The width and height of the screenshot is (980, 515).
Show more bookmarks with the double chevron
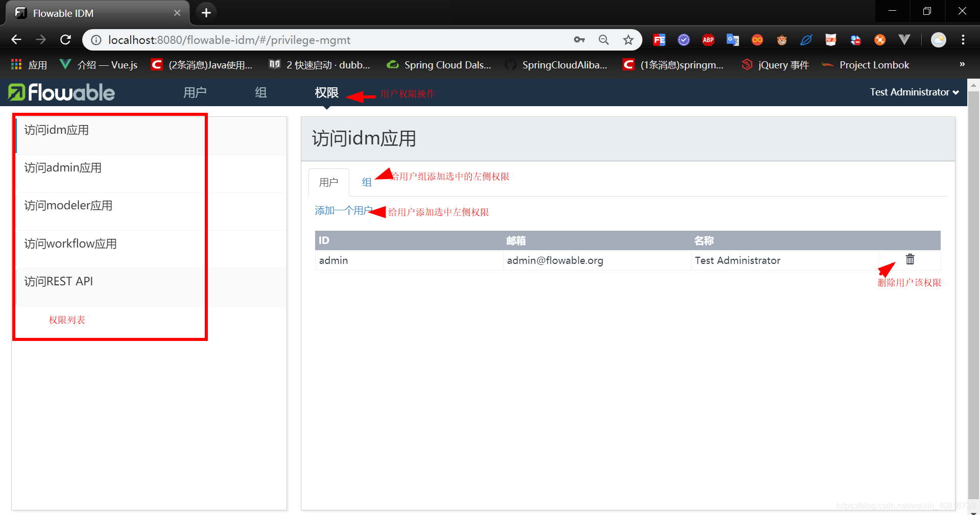962,64
